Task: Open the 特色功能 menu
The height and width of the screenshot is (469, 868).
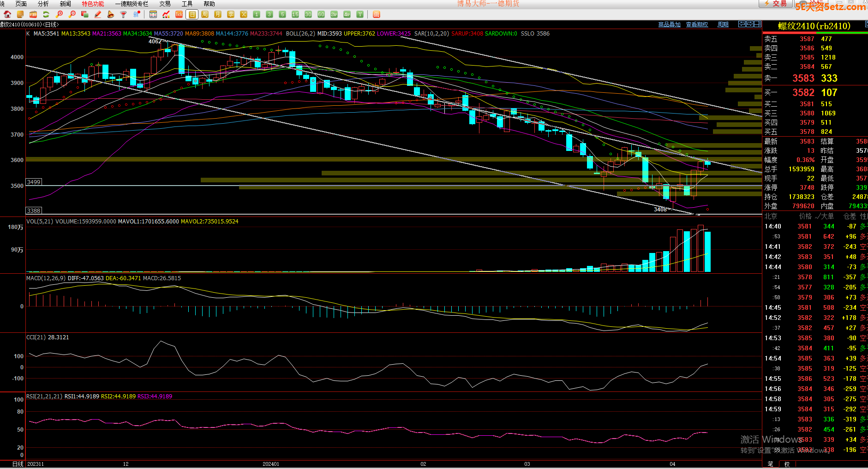Action: [93, 4]
